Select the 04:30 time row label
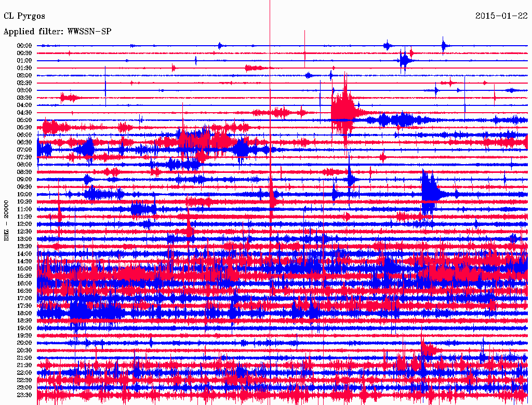This screenshot has height=405, width=532. pos(24,113)
